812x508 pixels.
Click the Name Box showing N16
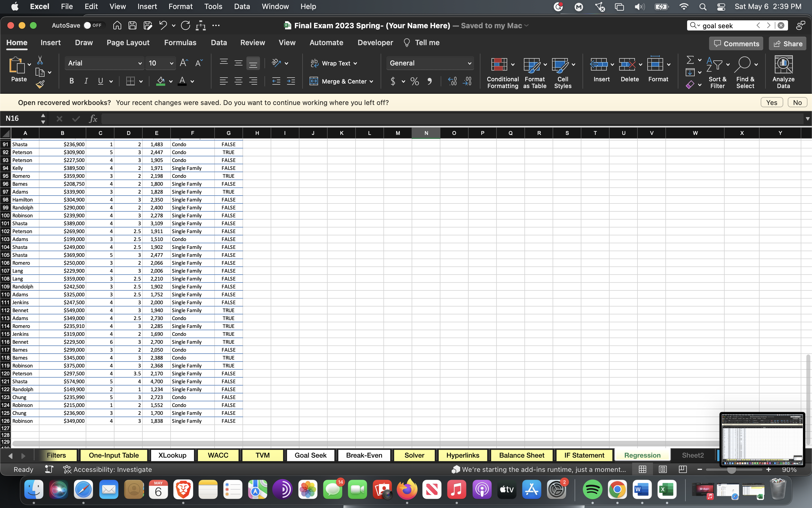[21, 119]
